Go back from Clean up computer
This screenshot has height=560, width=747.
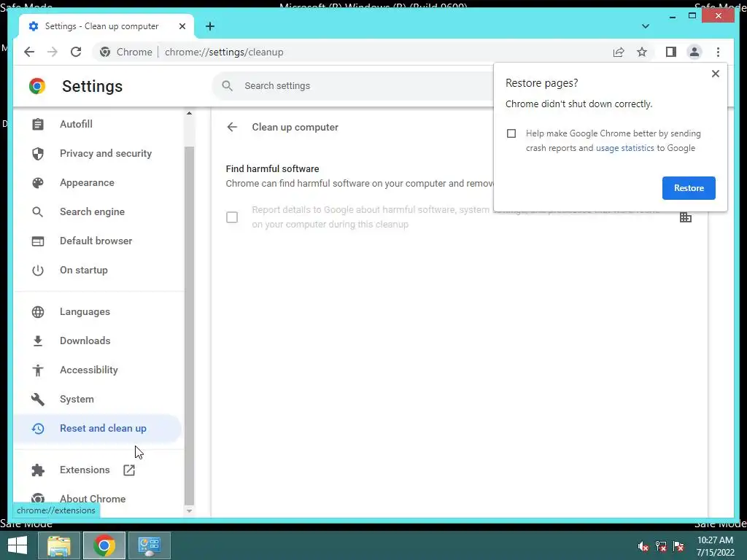click(232, 127)
